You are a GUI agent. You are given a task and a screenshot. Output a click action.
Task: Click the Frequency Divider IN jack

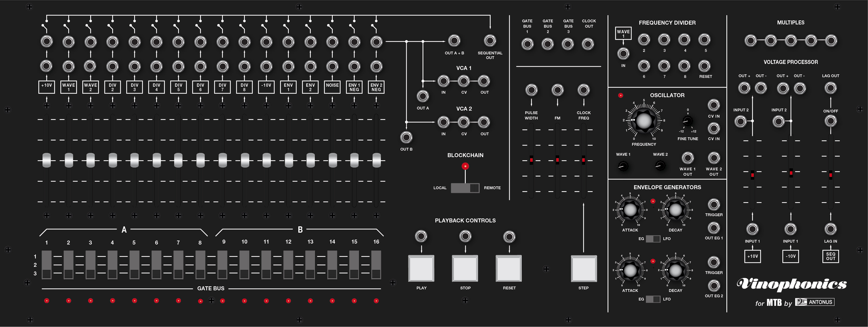pyautogui.click(x=623, y=53)
